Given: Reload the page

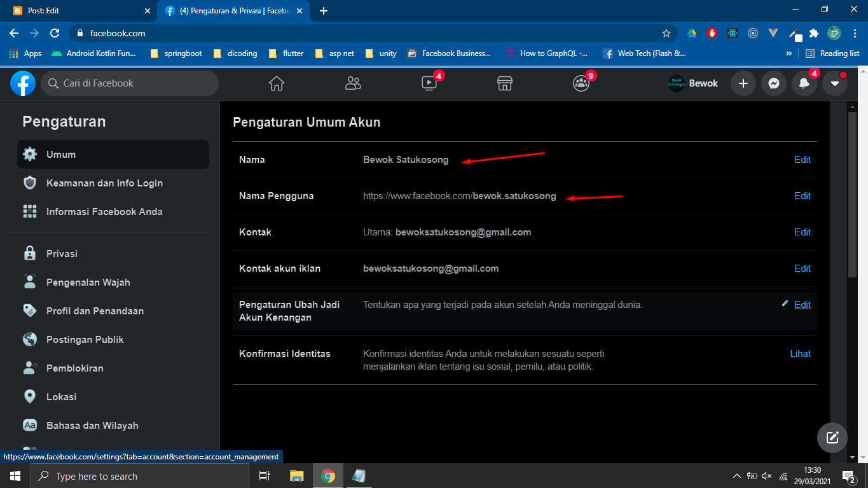Looking at the screenshot, I should pos(55,33).
